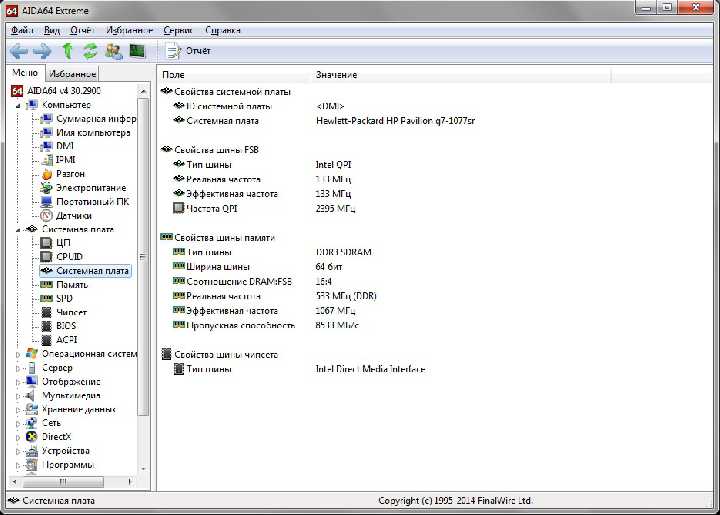Open the Память memory icon

coord(46,285)
